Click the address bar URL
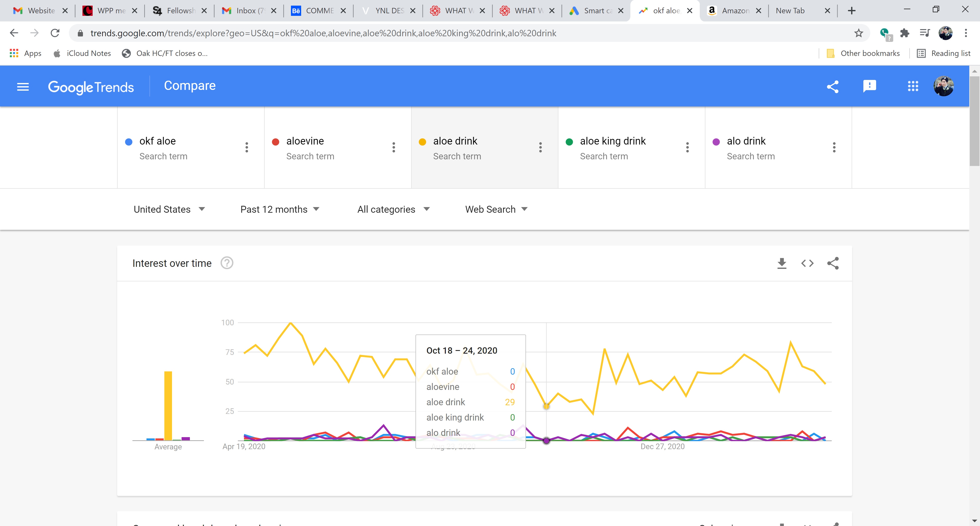The height and width of the screenshot is (526, 980). click(323, 33)
